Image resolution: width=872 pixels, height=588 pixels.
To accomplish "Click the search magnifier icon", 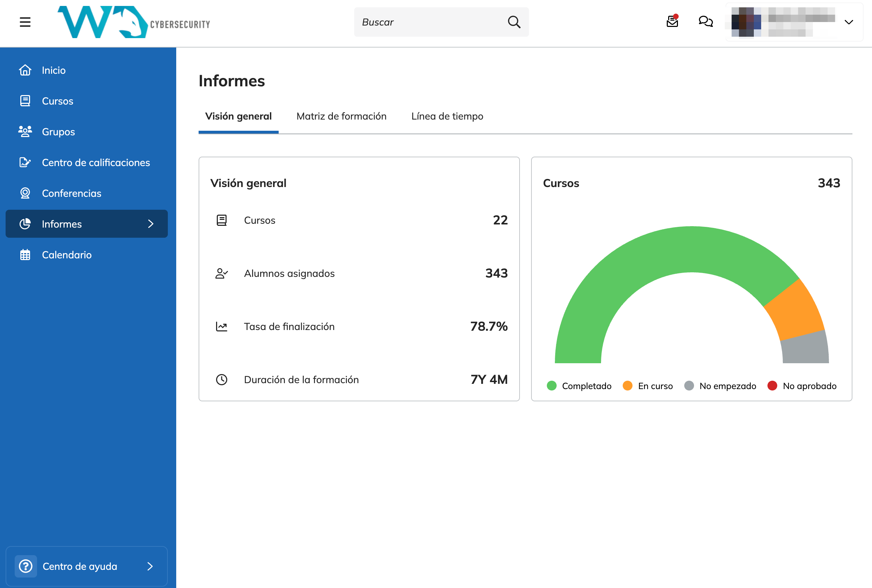I will click(x=514, y=22).
